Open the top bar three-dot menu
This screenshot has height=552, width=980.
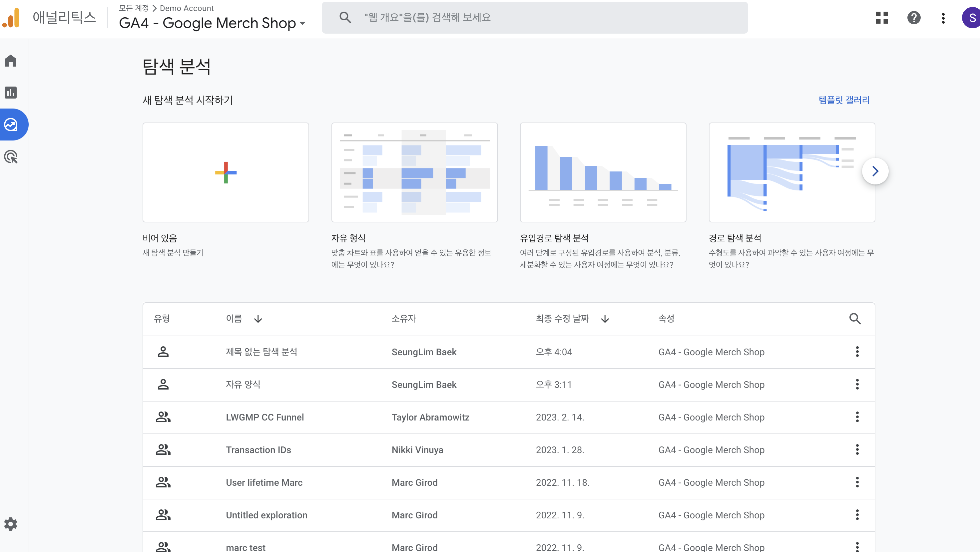point(943,18)
